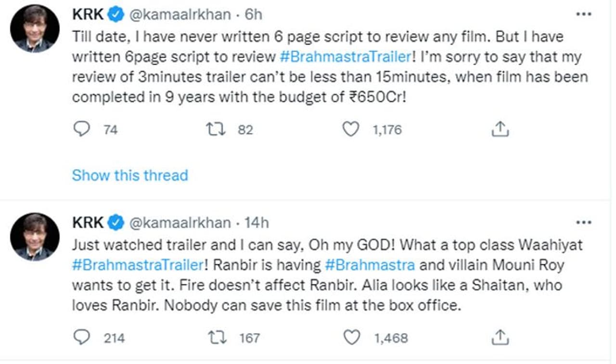Like the tweet with 1,176 likes

351,129
